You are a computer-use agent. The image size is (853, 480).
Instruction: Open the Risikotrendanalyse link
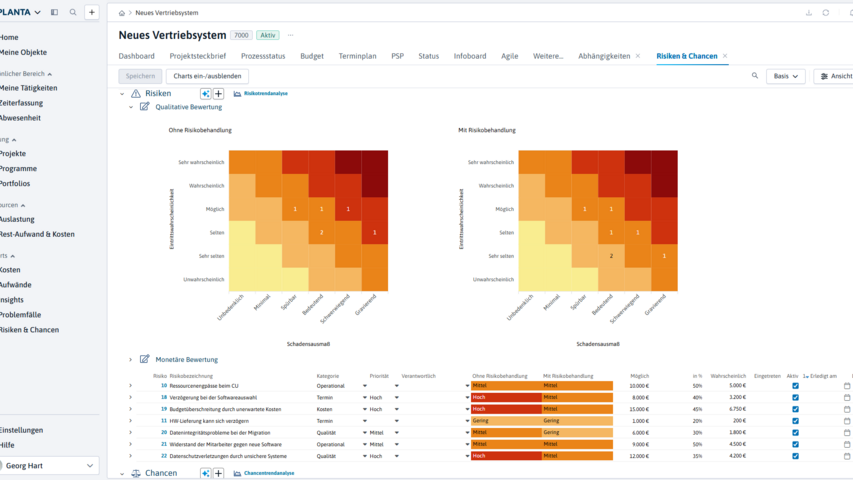266,94
